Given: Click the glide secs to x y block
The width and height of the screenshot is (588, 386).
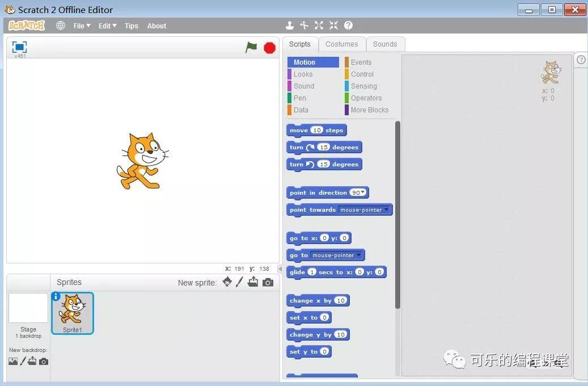Looking at the screenshot, I should (336, 272).
